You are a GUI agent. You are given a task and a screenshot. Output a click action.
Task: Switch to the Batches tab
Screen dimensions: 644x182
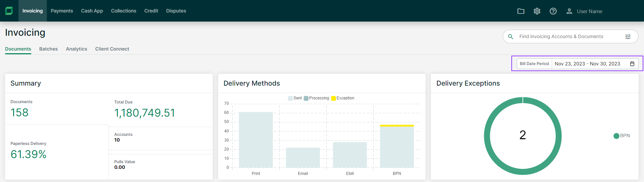click(x=48, y=49)
